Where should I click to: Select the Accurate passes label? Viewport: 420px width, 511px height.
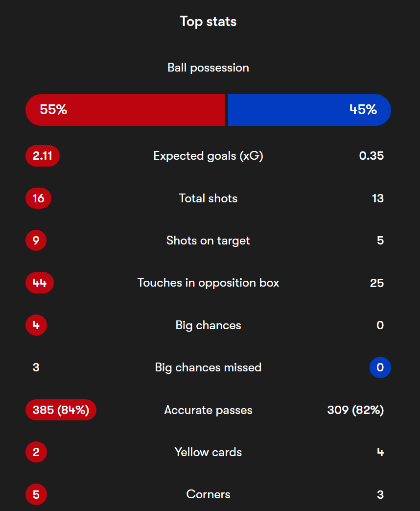(209, 410)
